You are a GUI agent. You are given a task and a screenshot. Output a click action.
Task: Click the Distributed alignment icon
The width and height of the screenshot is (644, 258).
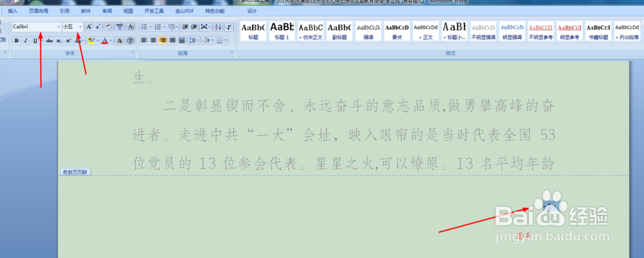(x=182, y=40)
